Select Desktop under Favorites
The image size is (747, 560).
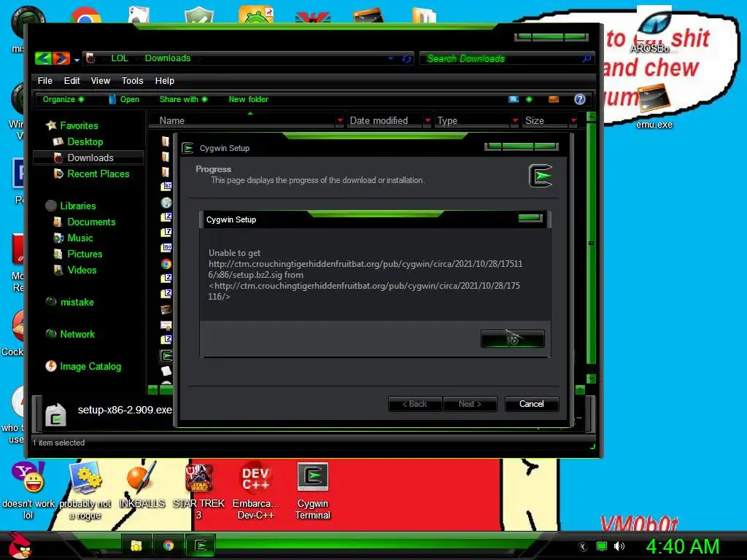85,141
